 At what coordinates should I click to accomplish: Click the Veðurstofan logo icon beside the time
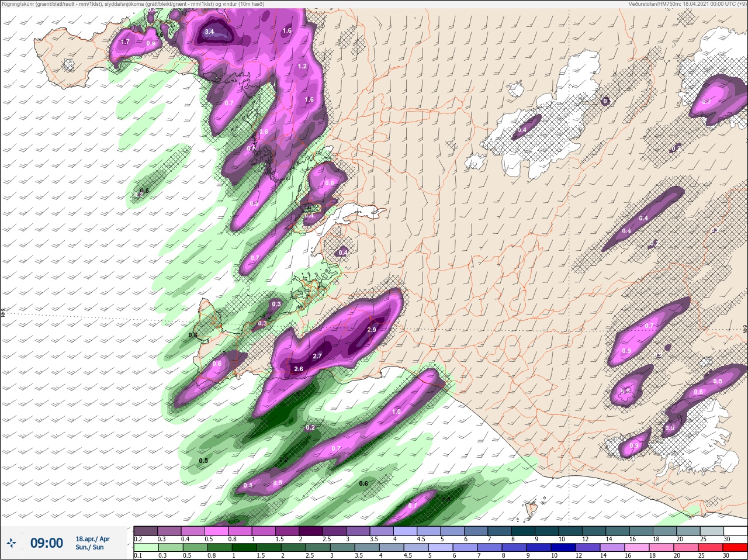[x=11, y=544]
